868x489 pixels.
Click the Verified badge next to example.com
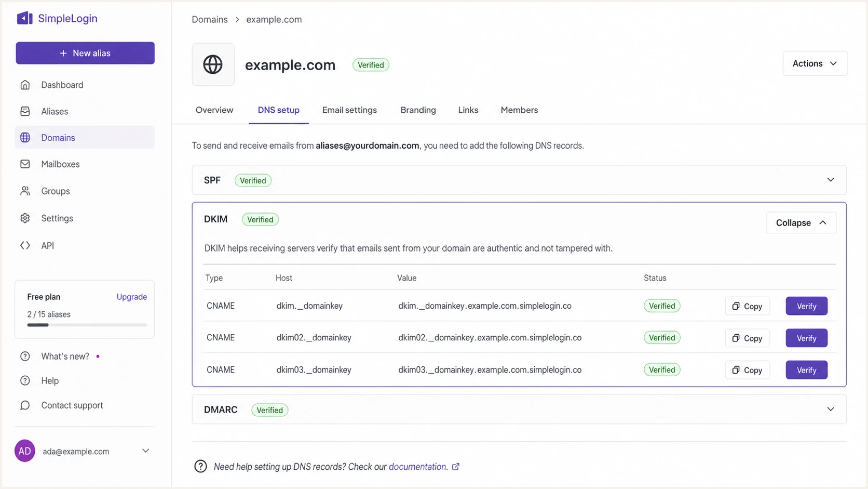pos(371,65)
